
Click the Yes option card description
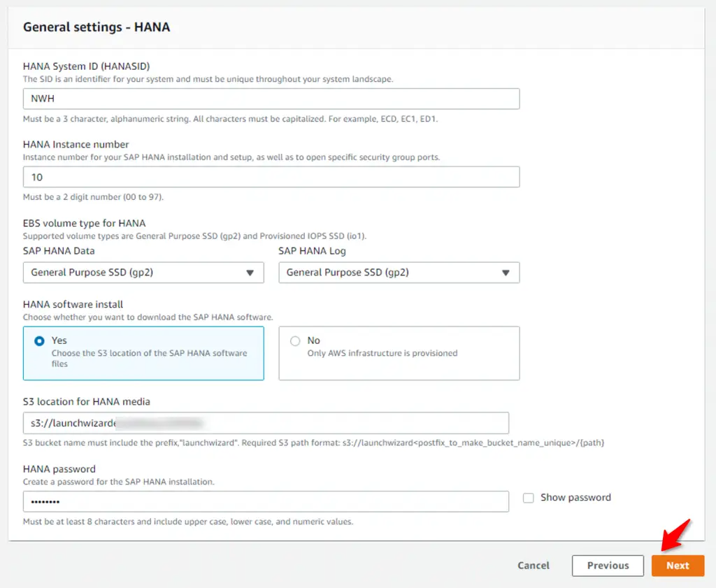tap(150, 359)
